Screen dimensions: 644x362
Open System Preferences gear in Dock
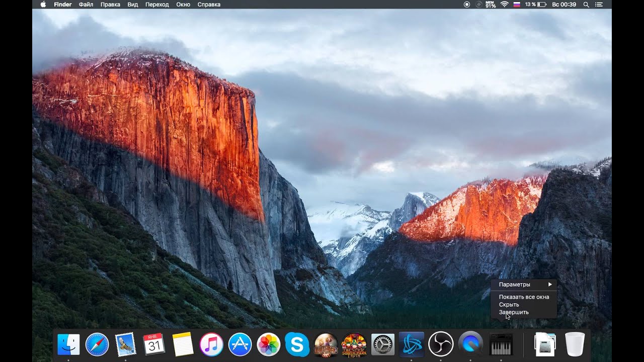[x=383, y=344]
